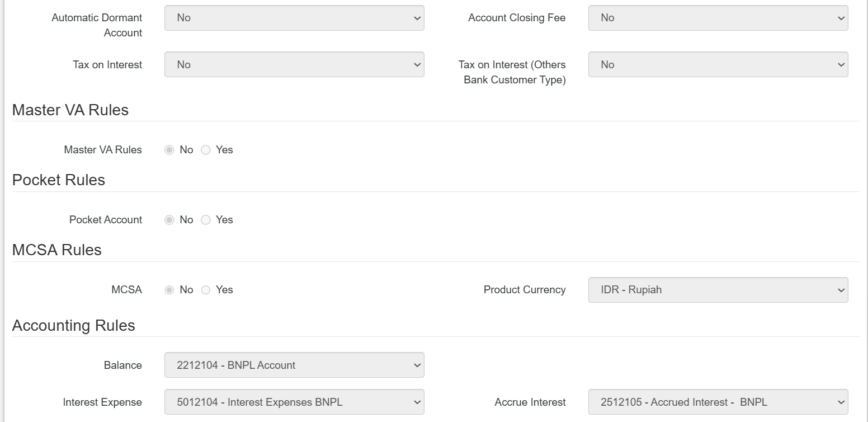Select Yes for Master VA Rules
Viewport: 868px width, 422px height.
[x=206, y=150]
